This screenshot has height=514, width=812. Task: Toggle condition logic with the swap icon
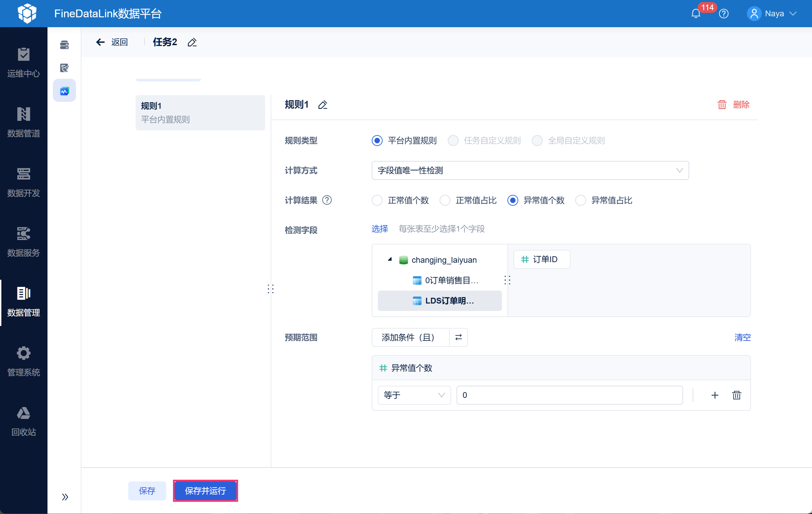458,337
